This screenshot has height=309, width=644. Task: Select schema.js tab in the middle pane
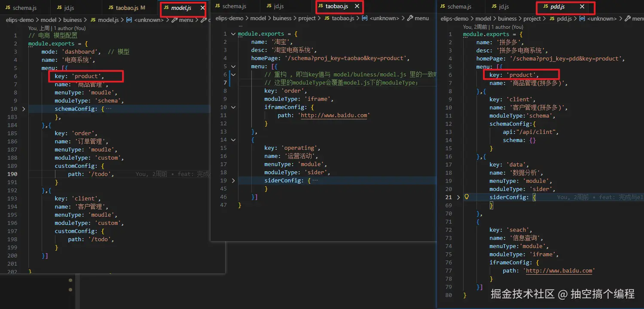[234, 6]
